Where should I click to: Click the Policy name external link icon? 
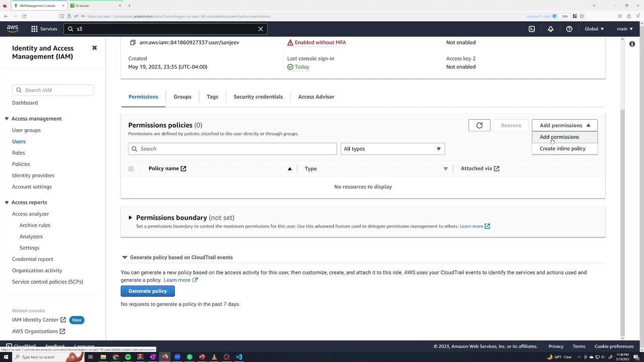point(183,168)
